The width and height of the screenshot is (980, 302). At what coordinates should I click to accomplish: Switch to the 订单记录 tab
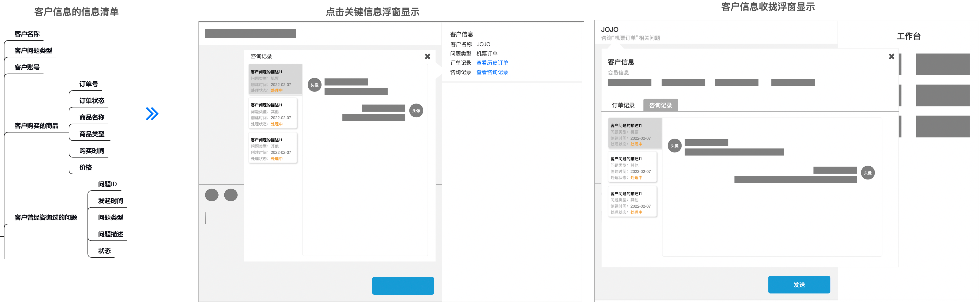623,105
